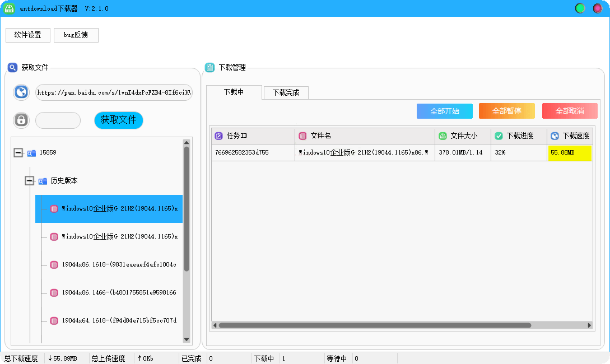Click the lock icon beside the extraction code box
Viewport: 610px width, 364px height.
pyautogui.click(x=21, y=120)
